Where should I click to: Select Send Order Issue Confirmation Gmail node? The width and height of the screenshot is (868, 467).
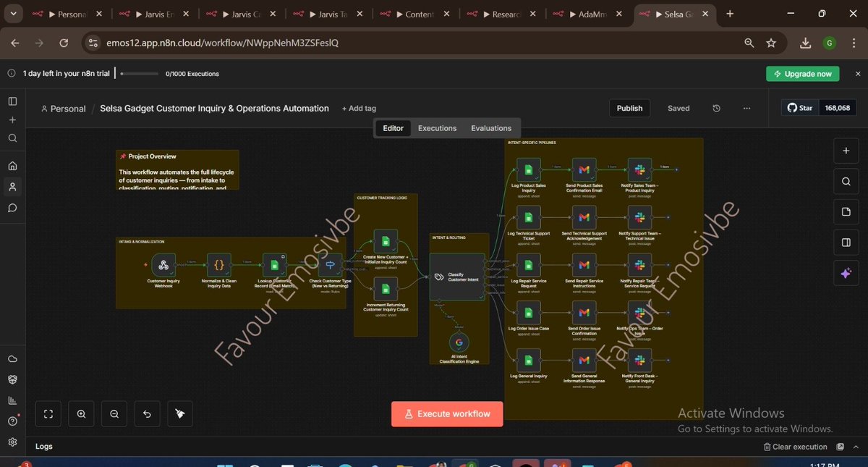(x=584, y=313)
